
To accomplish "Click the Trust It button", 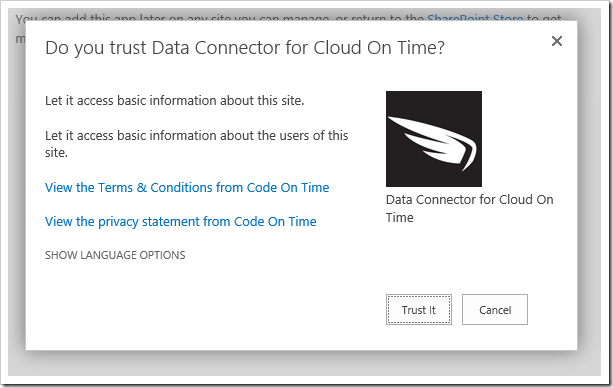I will [419, 309].
